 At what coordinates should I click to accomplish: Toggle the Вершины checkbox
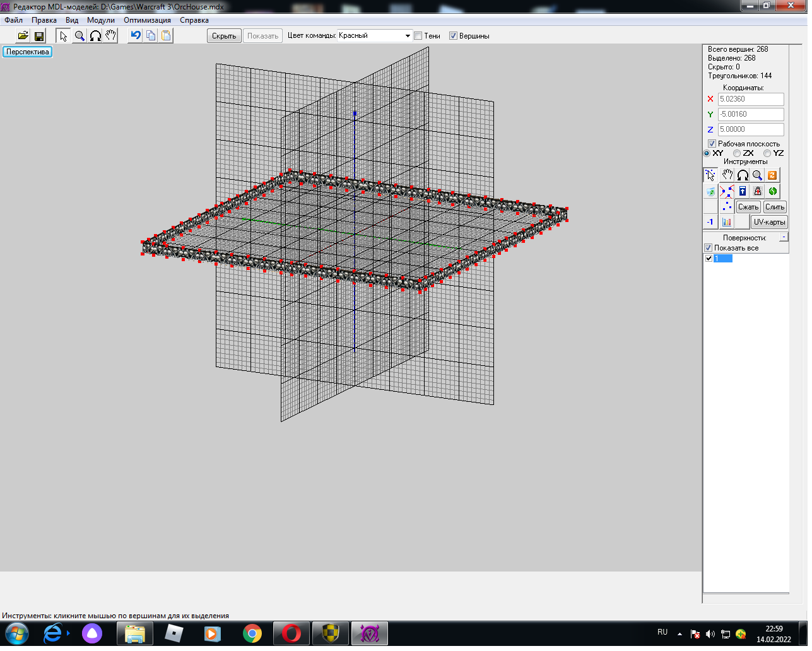[x=453, y=36]
